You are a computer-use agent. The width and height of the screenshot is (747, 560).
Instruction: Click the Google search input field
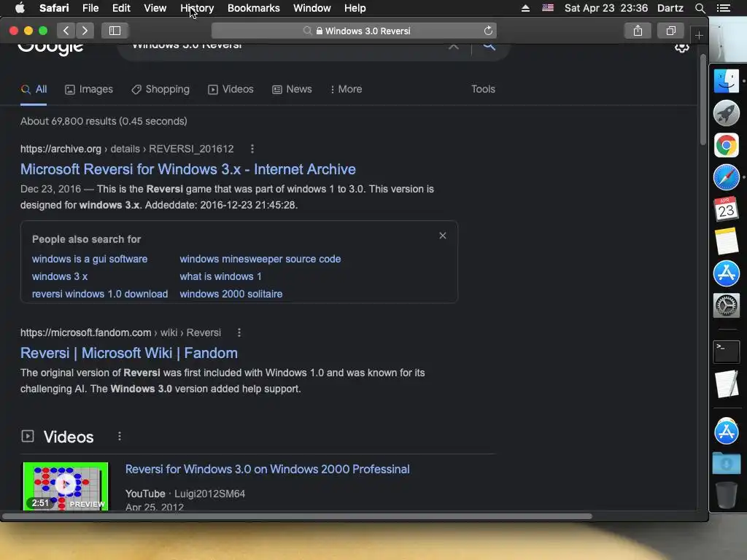pos(286,46)
